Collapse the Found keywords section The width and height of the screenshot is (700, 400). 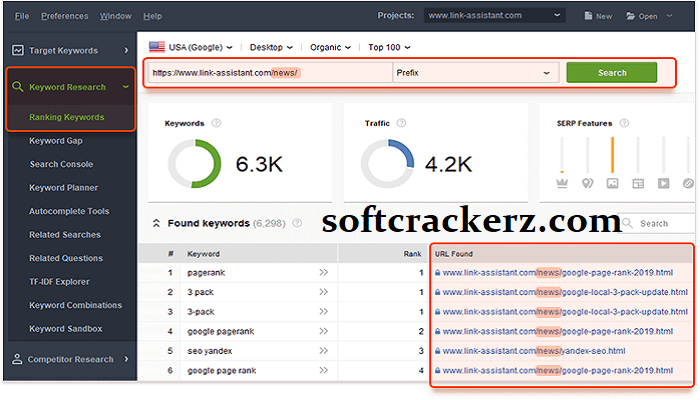point(156,223)
